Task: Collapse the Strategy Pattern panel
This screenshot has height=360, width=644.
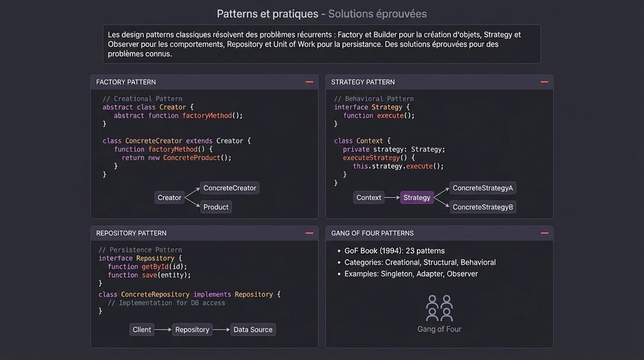Action: coord(544,82)
